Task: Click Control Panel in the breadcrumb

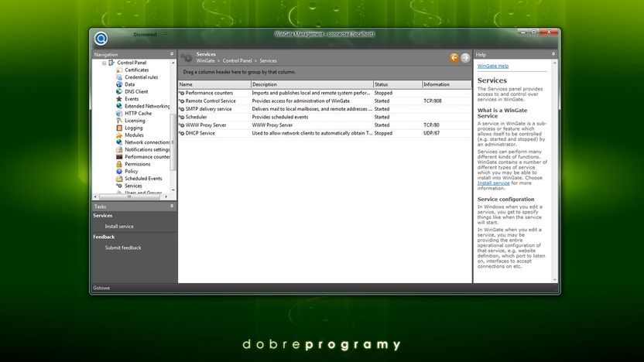Action: tap(237, 61)
